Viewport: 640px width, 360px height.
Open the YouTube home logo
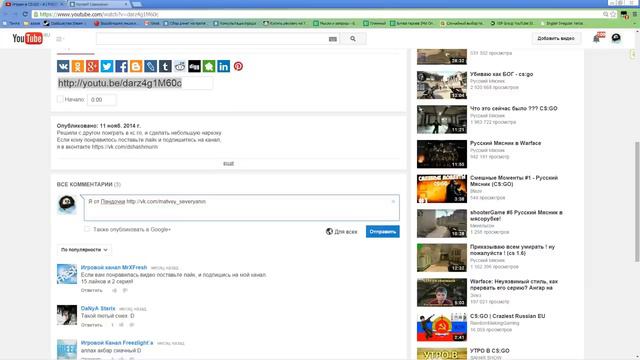click(x=28, y=38)
